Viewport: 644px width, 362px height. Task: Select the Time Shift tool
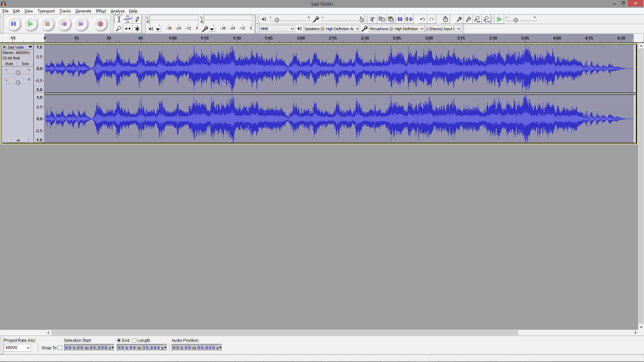(128, 29)
